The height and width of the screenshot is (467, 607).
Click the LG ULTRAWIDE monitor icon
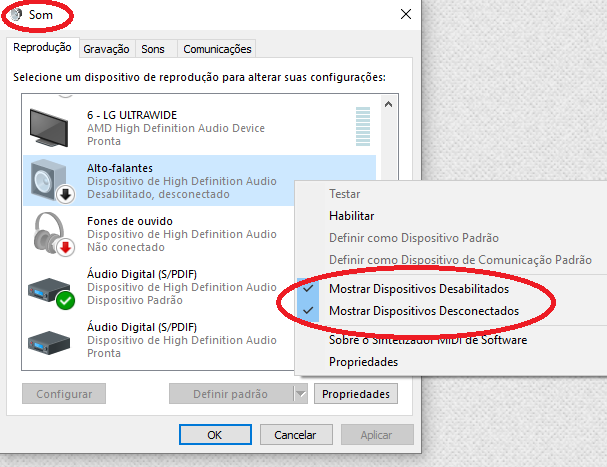click(49, 128)
